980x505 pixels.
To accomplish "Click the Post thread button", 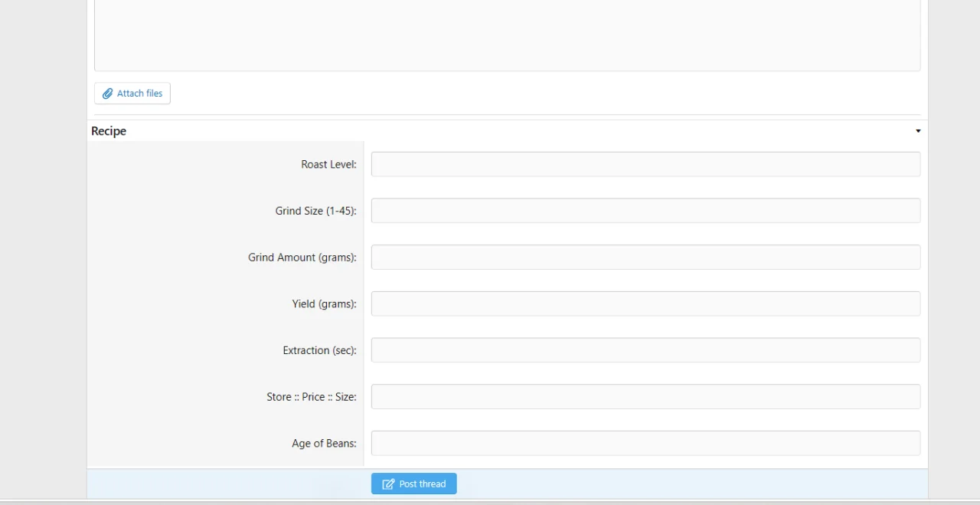I will coord(414,484).
